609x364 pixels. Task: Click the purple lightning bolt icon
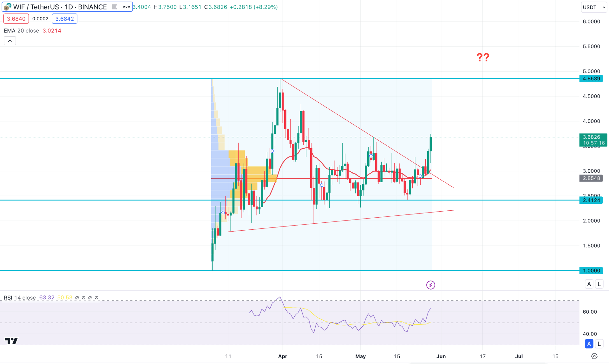430,285
